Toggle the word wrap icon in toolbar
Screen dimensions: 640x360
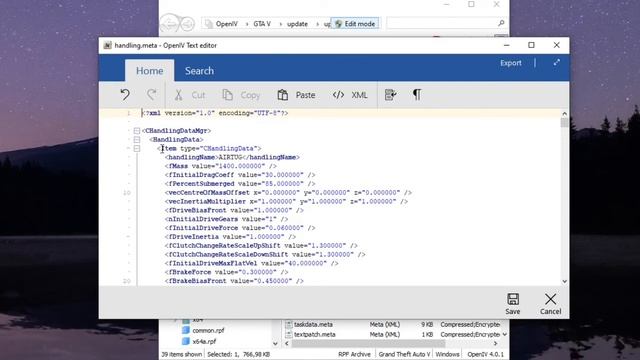tap(390, 95)
